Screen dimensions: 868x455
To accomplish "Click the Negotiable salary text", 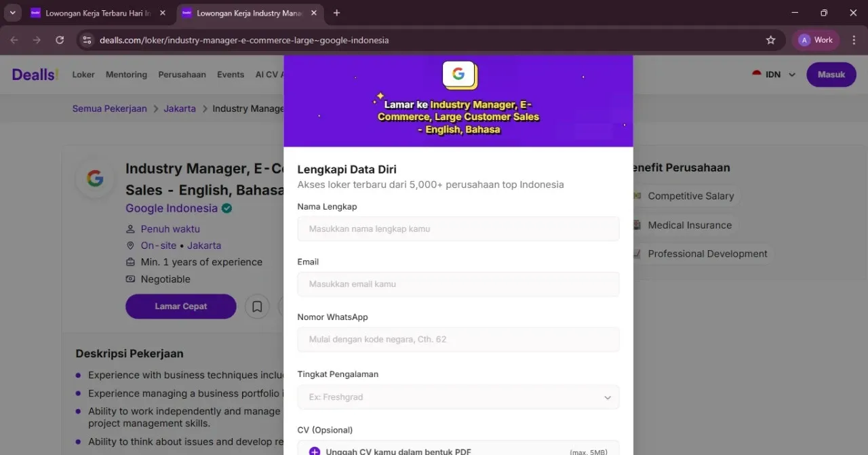I will pyautogui.click(x=165, y=279).
